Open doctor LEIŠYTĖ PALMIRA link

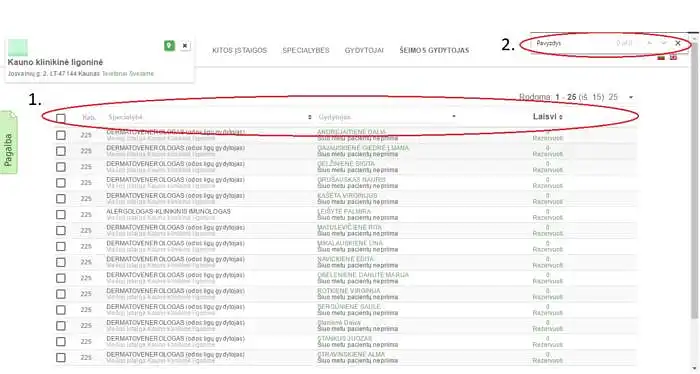point(344,212)
